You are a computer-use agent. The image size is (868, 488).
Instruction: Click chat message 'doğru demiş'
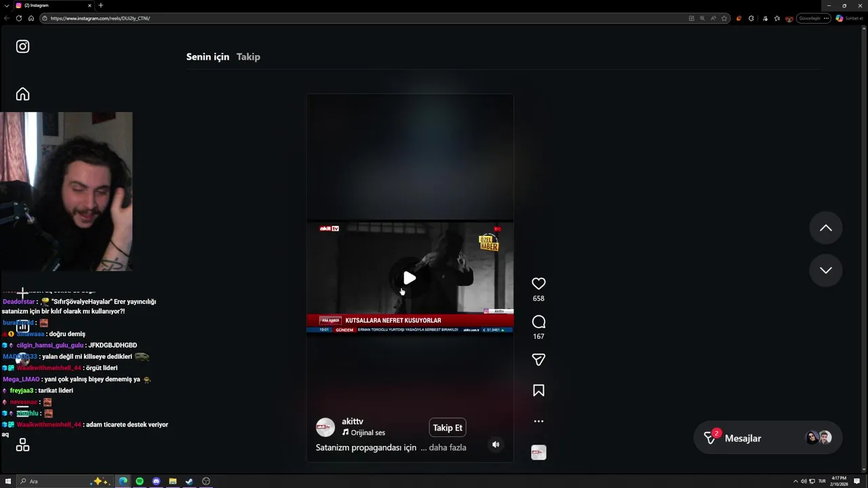tap(67, 334)
